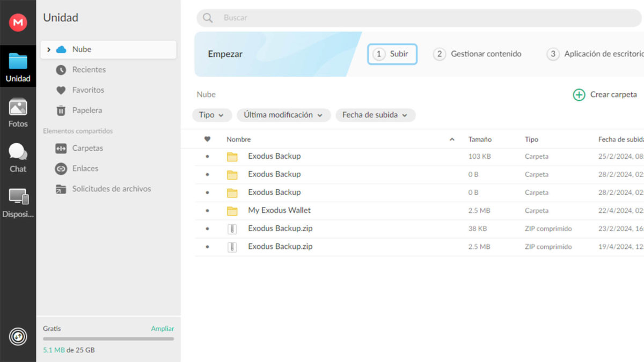
Task: Sort by Fecha de subida column header
Action: pyautogui.click(x=621, y=139)
